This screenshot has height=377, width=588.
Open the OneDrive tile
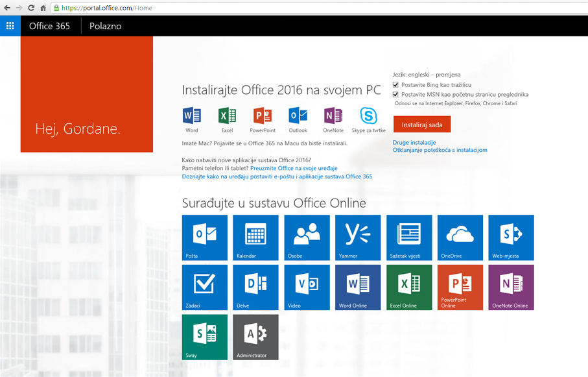click(x=460, y=237)
